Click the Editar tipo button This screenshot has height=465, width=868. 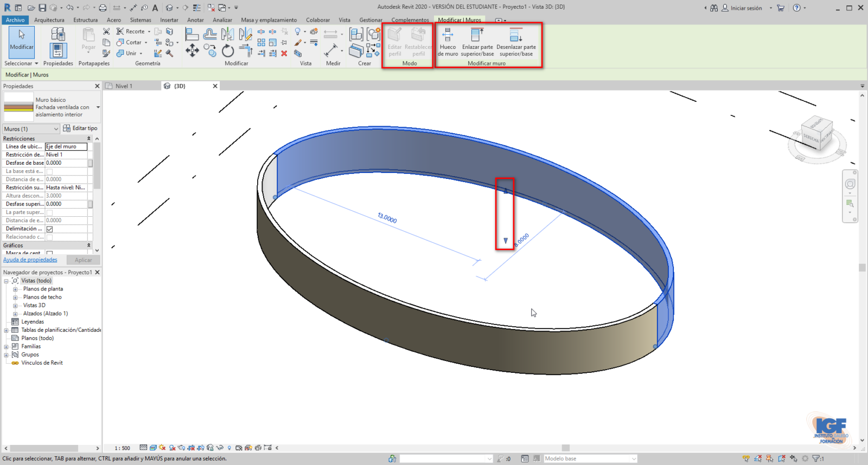(x=80, y=128)
